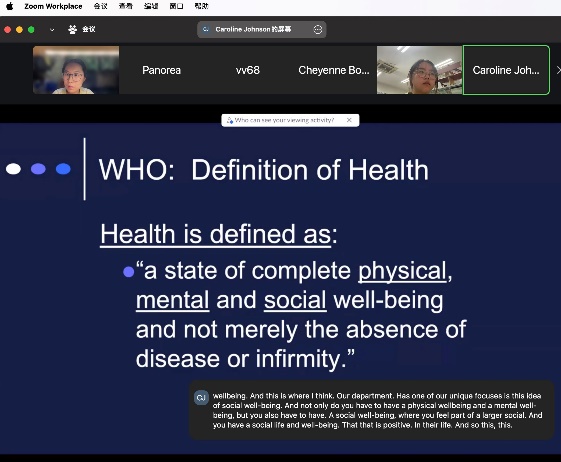This screenshot has width=561, height=462.
Task: Click the 会议 label beside the paw icon
Action: tap(89, 29)
